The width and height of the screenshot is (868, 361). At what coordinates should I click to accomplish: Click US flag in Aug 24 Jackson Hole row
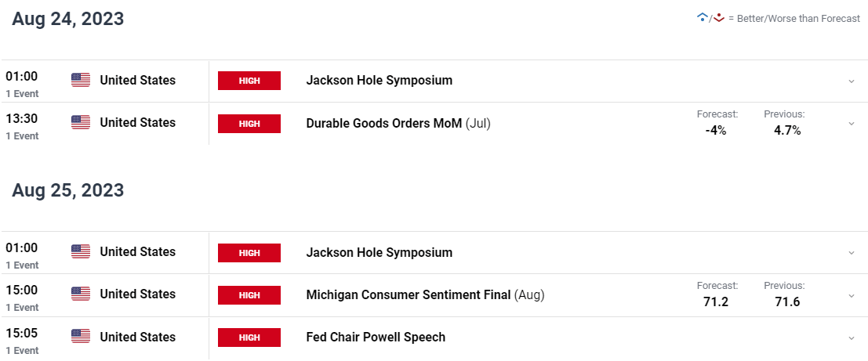tap(81, 80)
